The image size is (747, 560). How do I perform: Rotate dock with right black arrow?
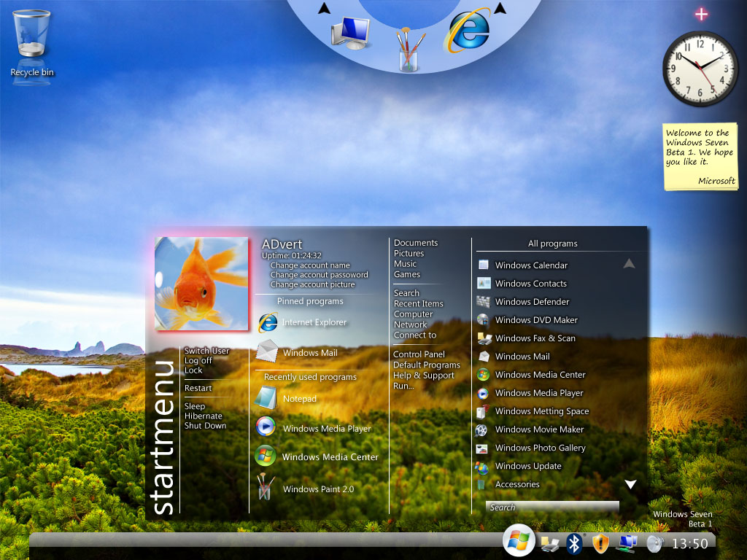click(x=500, y=8)
